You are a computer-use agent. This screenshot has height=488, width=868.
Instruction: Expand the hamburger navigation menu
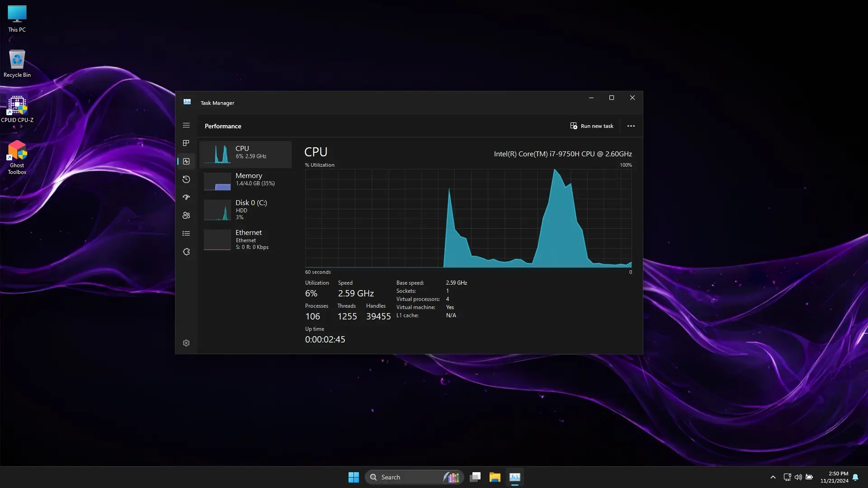[x=186, y=126]
